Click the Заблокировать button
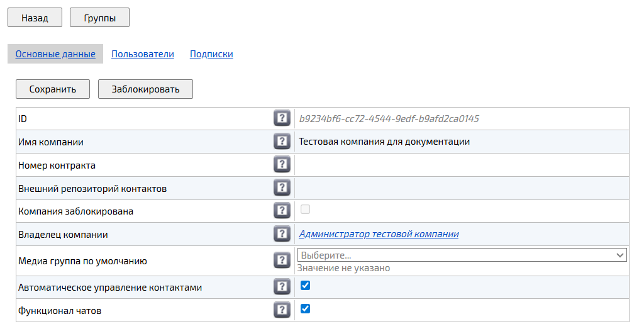 tap(145, 89)
